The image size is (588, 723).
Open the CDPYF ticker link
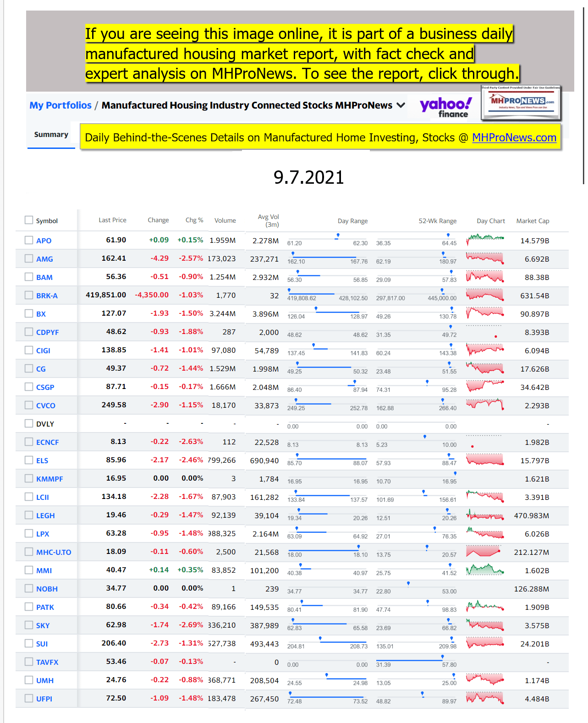[47, 332]
